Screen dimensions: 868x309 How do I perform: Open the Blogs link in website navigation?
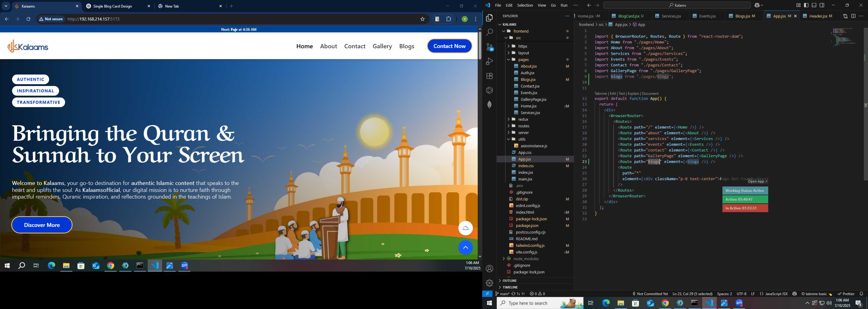407,46
